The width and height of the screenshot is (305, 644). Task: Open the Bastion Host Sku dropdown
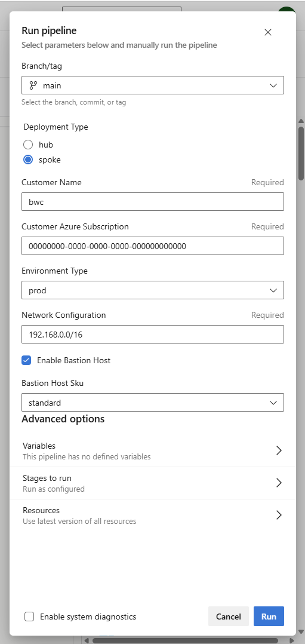tap(153, 403)
